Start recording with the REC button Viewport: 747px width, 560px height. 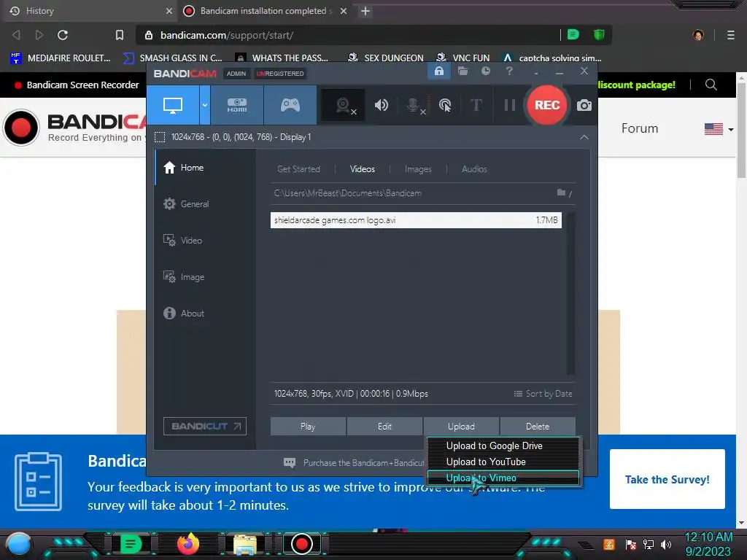(547, 105)
